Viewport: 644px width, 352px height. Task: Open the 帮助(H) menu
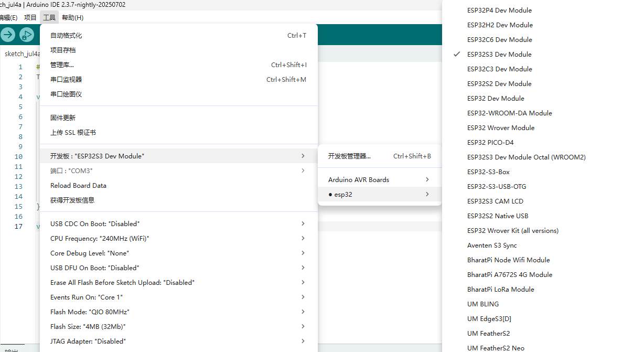pyautogui.click(x=72, y=17)
